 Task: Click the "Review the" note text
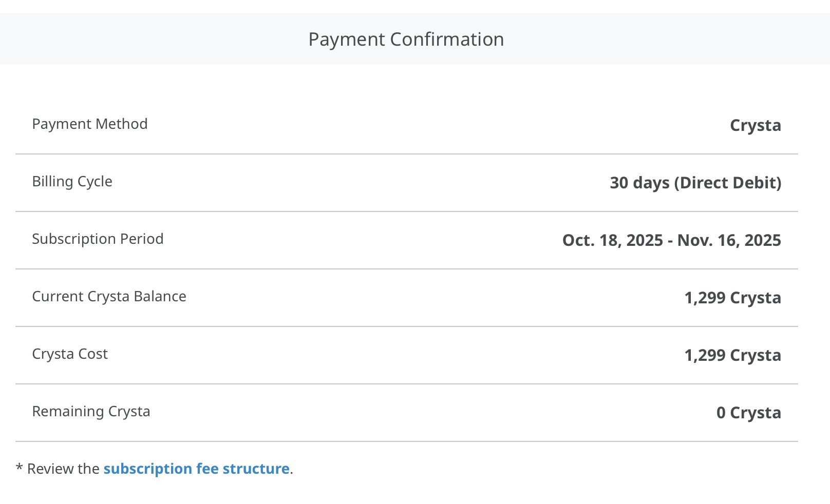[x=63, y=469]
